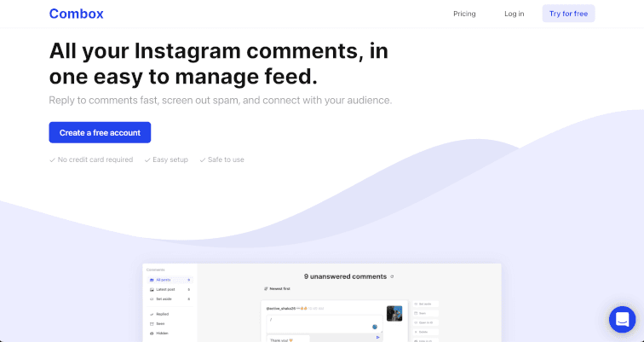Open the commented post thumbnail
The height and width of the screenshot is (342, 644).
pos(394,313)
